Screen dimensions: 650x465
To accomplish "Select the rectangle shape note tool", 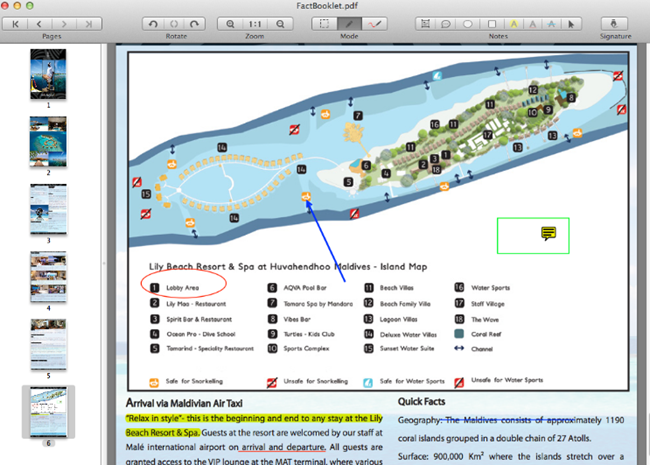I will tap(492, 24).
